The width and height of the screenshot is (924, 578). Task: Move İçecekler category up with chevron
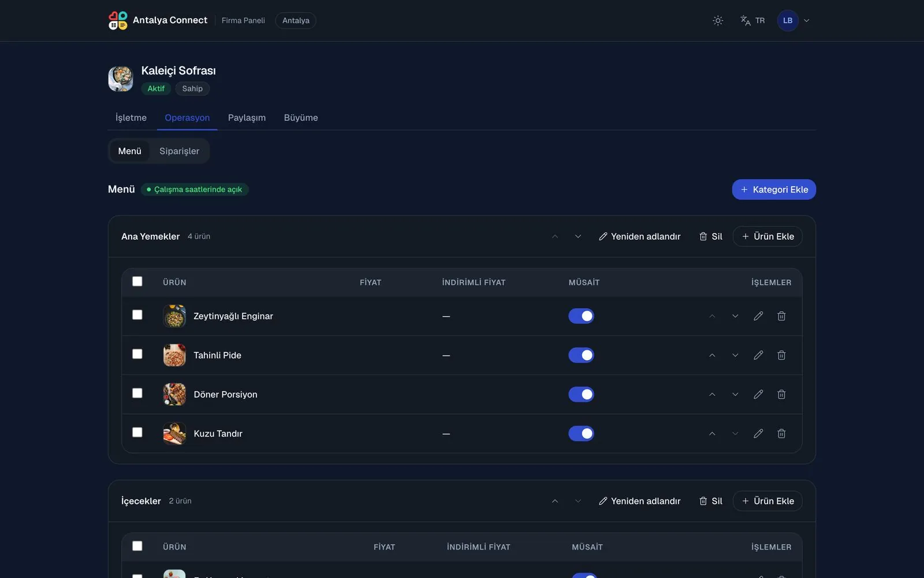[x=555, y=501]
